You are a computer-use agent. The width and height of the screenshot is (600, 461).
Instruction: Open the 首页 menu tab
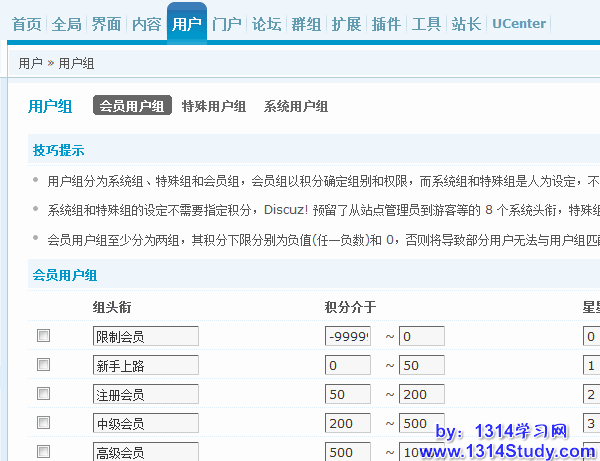26,24
